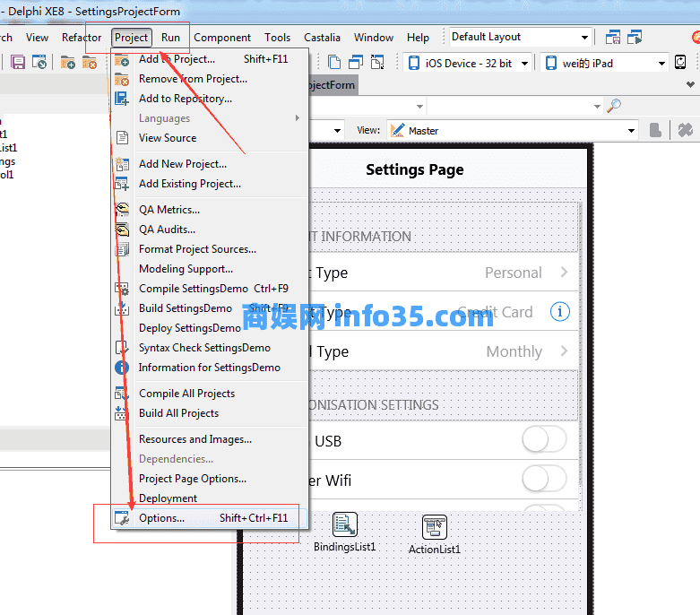Click the Options wrench icon
The height and width of the screenshot is (615, 700).
[x=122, y=518]
